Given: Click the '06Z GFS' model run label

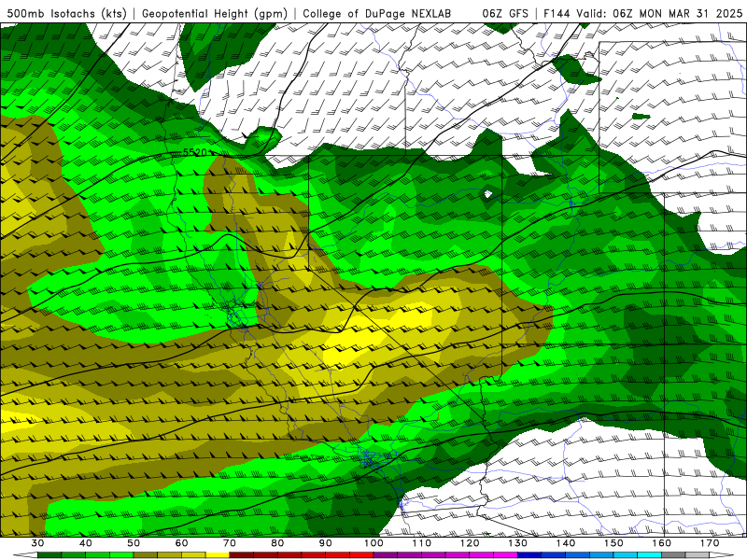Looking at the screenshot, I should coord(505,13).
